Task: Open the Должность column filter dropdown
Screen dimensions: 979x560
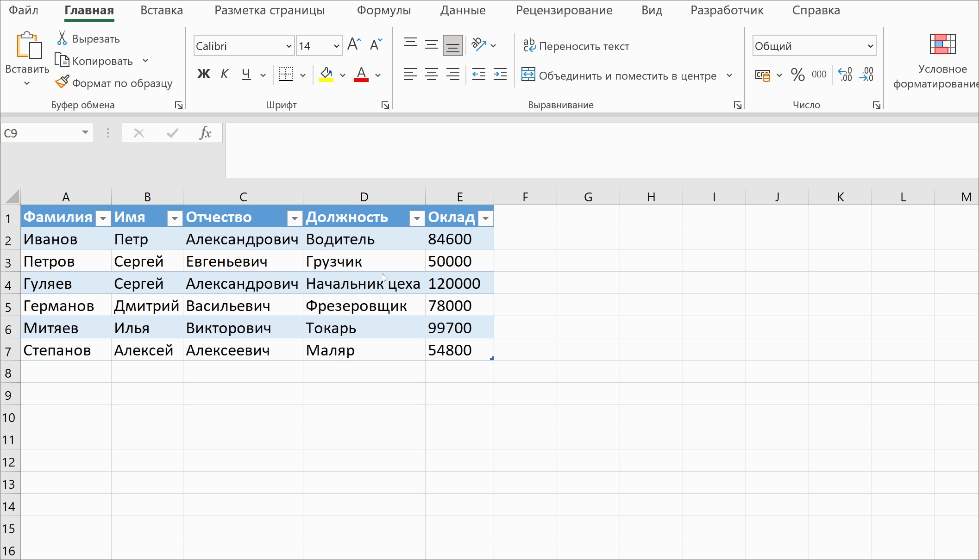Action: point(417,218)
